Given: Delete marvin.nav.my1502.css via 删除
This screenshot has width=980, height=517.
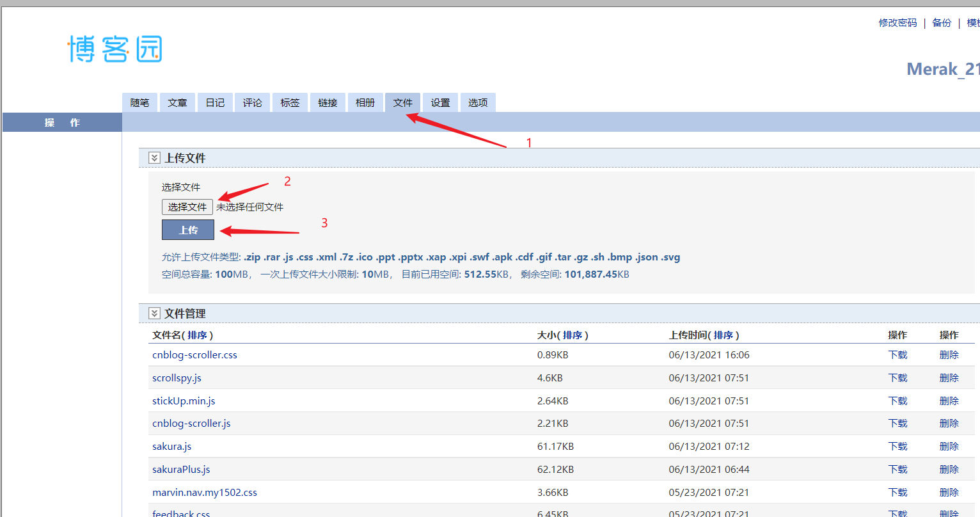Looking at the screenshot, I should point(949,492).
